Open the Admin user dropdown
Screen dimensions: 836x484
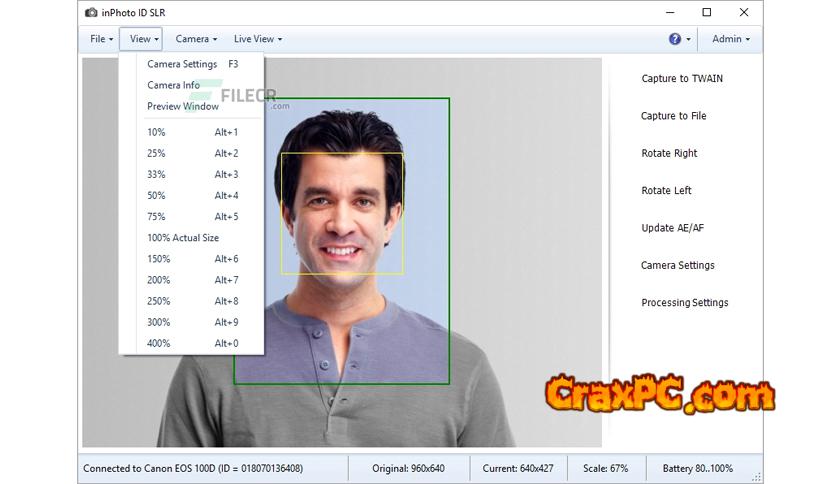[730, 39]
